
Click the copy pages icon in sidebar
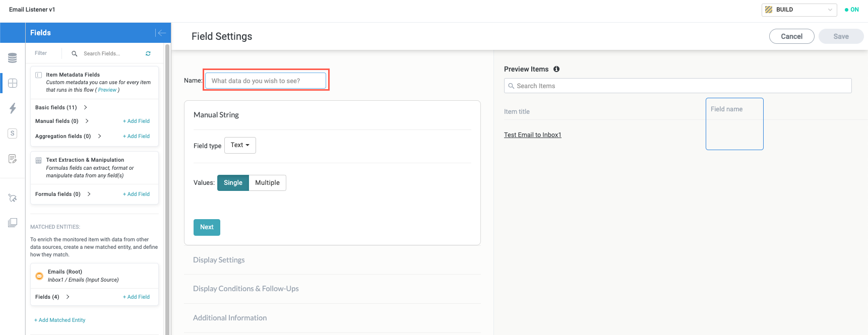[x=13, y=223]
